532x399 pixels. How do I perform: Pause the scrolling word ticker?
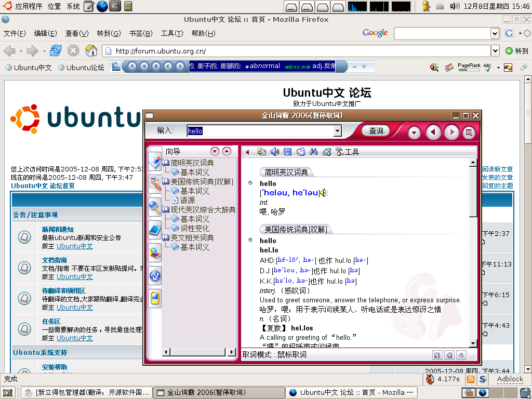[156, 66]
